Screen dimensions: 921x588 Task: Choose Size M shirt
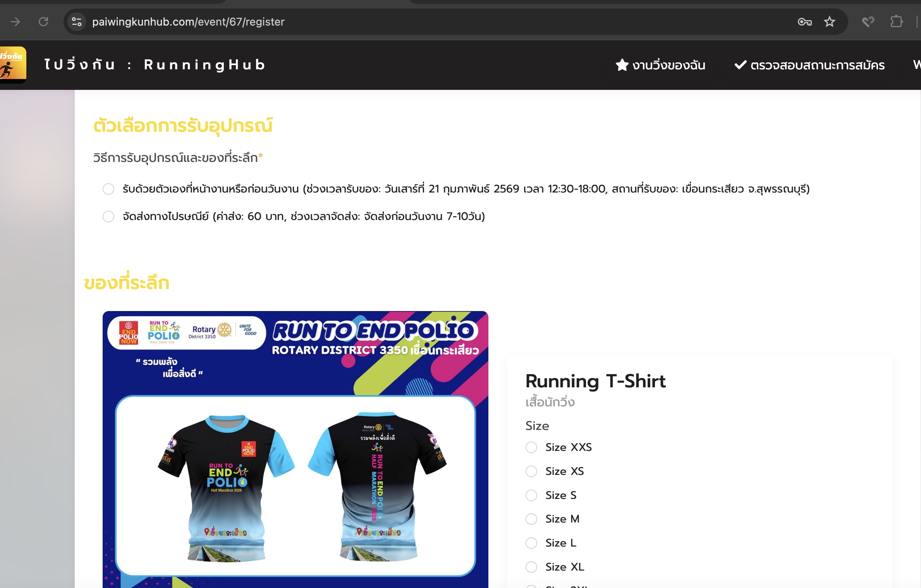click(x=531, y=519)
